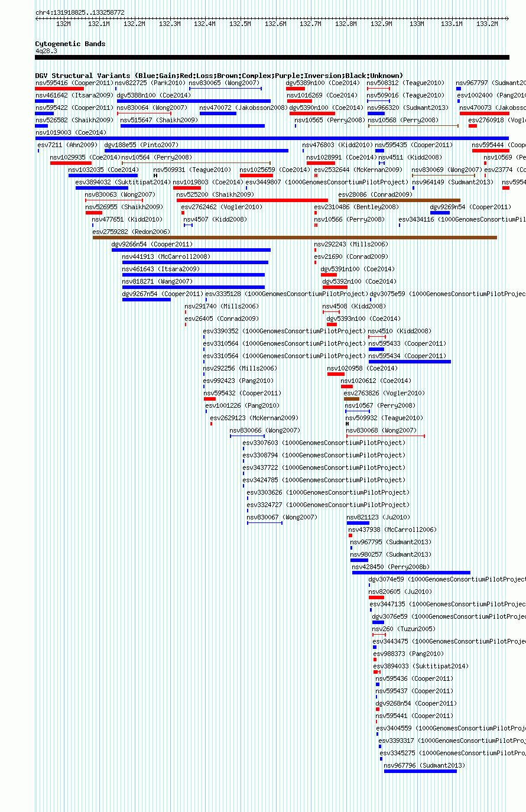
Task: Select the nsv1032035 (Coe2014) label
Action: (103, 170)
